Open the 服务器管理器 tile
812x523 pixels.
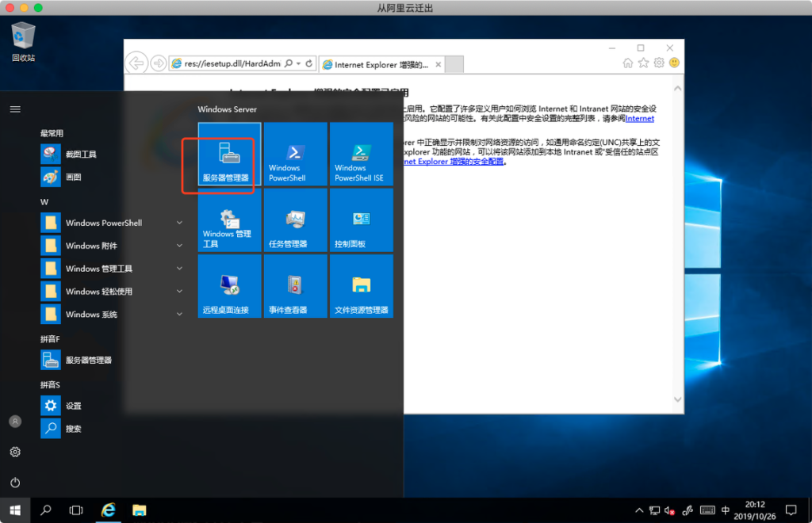coord(229,154)
